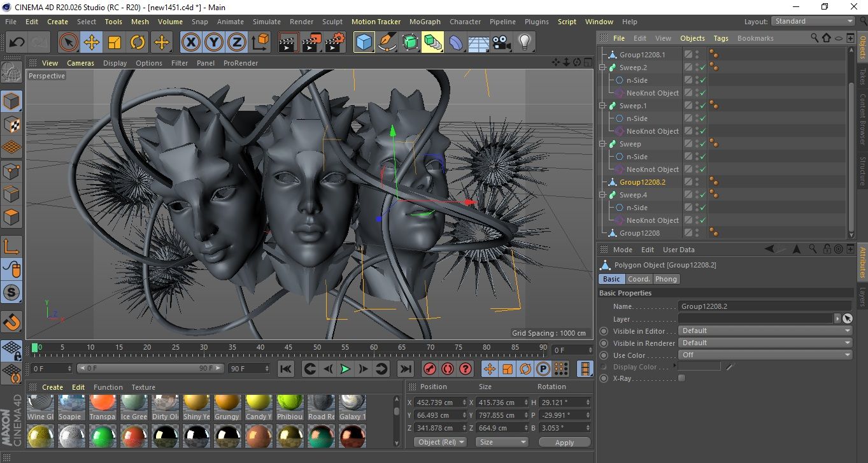Viewport: 868px width, 463px height.
Task: Select the Move tool in top toolbar
Action: [92, 43]
